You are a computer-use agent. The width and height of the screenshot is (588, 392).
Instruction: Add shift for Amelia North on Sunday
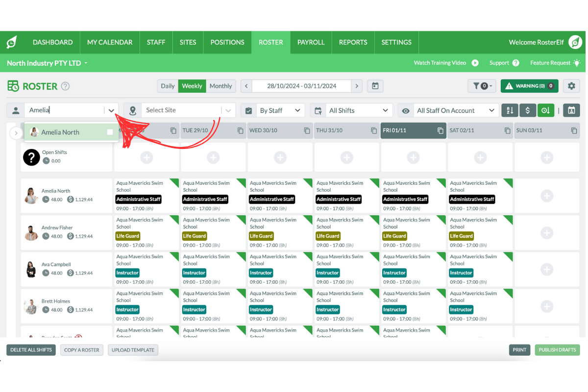click(x=547, y=196)
